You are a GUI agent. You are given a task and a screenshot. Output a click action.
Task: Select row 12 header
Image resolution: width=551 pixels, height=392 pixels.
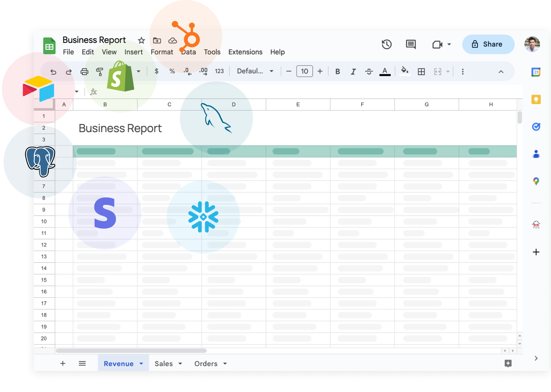pyautogui.click(x=44, y=245)
